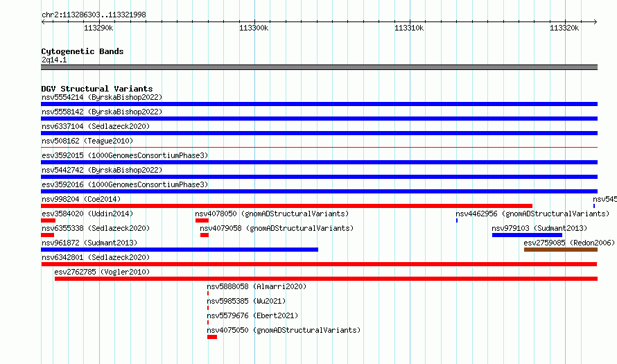Open nsv6355338 (Sedlazeck2020) label
617x364 pixels.
(x=96, y=228)
